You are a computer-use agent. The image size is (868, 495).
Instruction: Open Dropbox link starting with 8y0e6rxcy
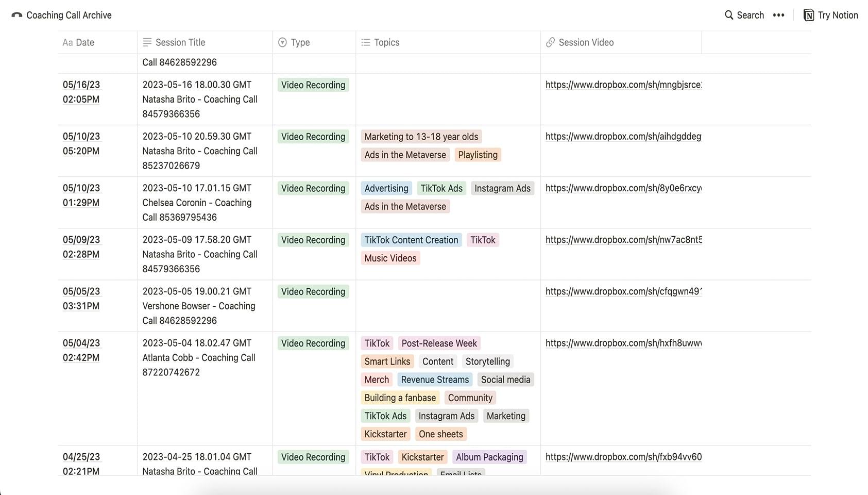(x=623, y=188)
